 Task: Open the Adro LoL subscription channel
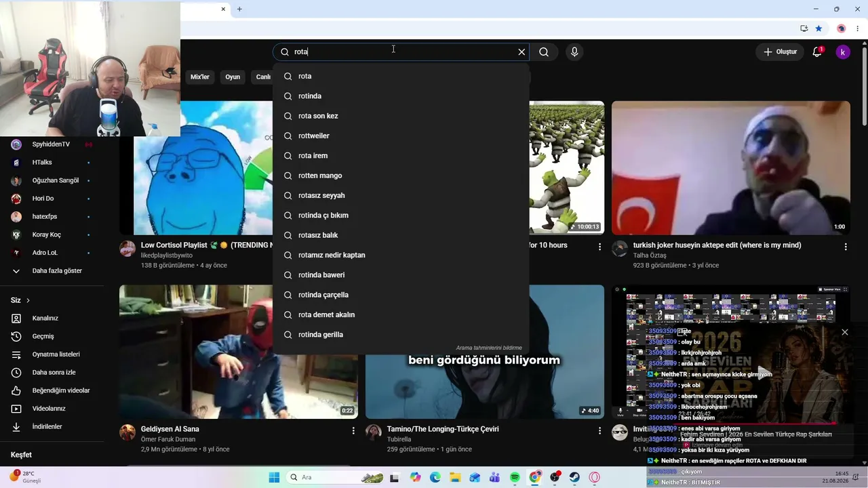[51, 253]
